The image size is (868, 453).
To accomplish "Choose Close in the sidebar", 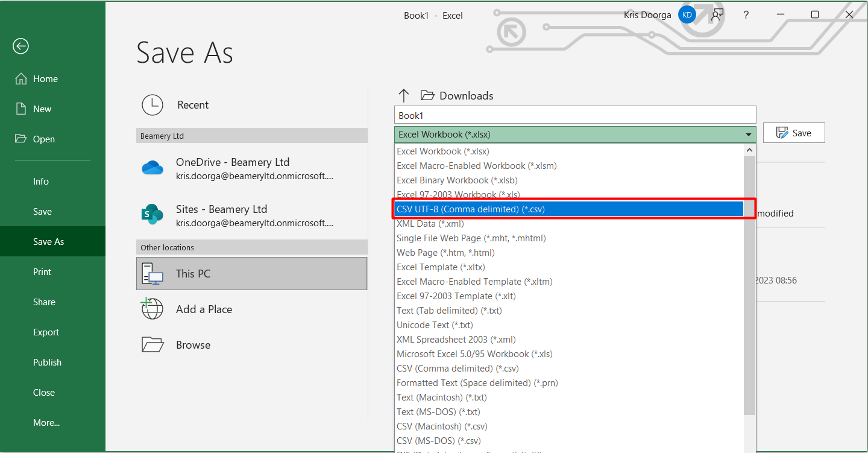I will click(x=52, y=393).
